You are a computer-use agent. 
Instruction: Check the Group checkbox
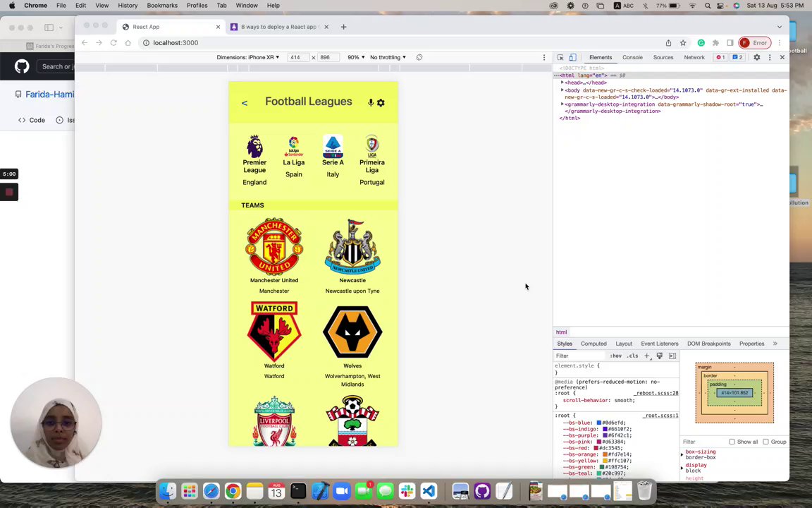point(765,442)
